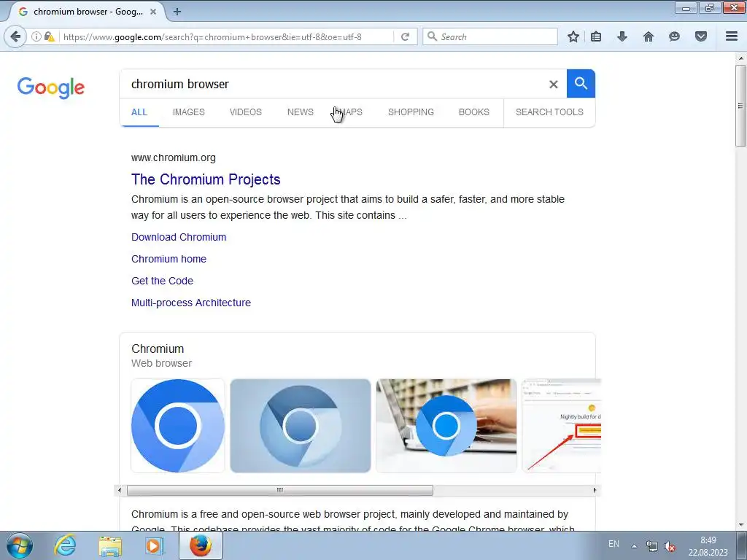
Task: Click the vertical scrollbar down arrow
Action: [x=741, y=525]
